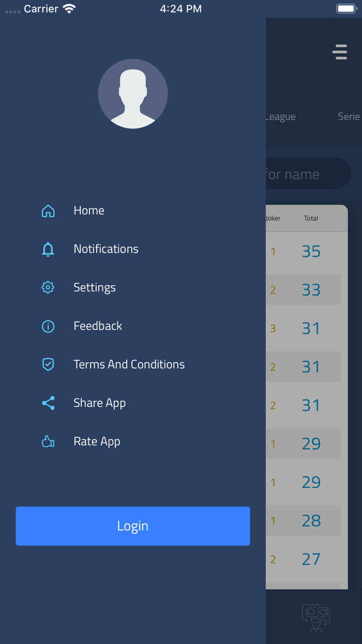Tap the Feedback info icon
Screen dimensions: 362x644
point(48,326)
